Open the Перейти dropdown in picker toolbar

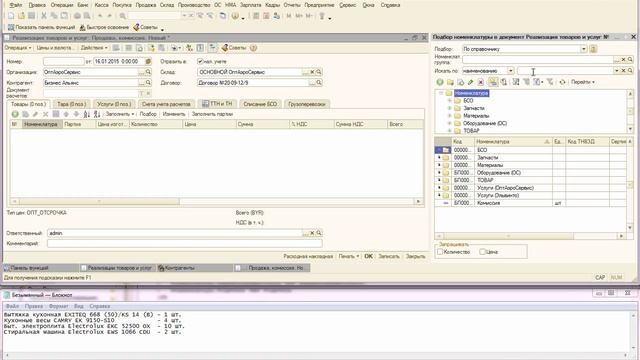click(x=582, y=82)
